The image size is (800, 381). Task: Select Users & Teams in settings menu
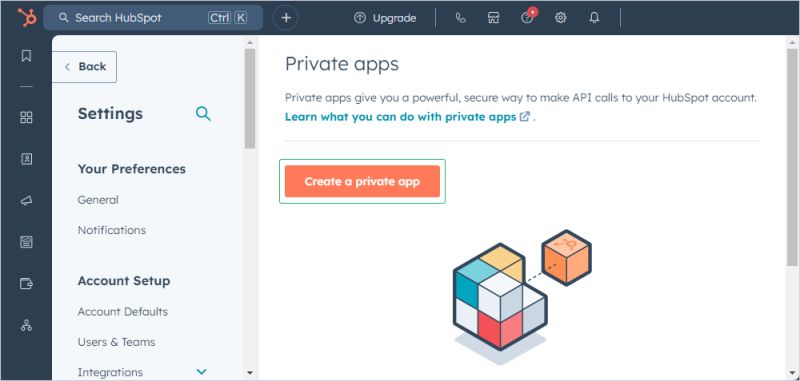tap(116, 342)
